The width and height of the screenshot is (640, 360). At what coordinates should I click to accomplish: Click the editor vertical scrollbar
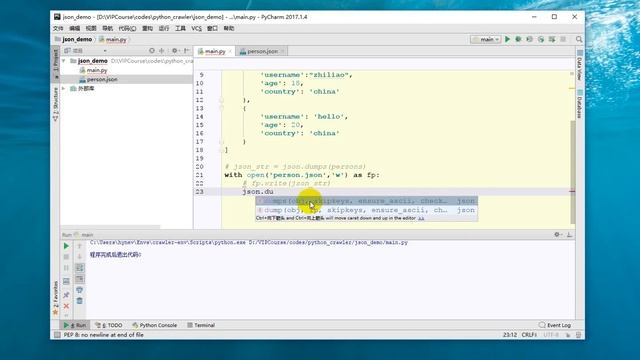pos(573,171)
